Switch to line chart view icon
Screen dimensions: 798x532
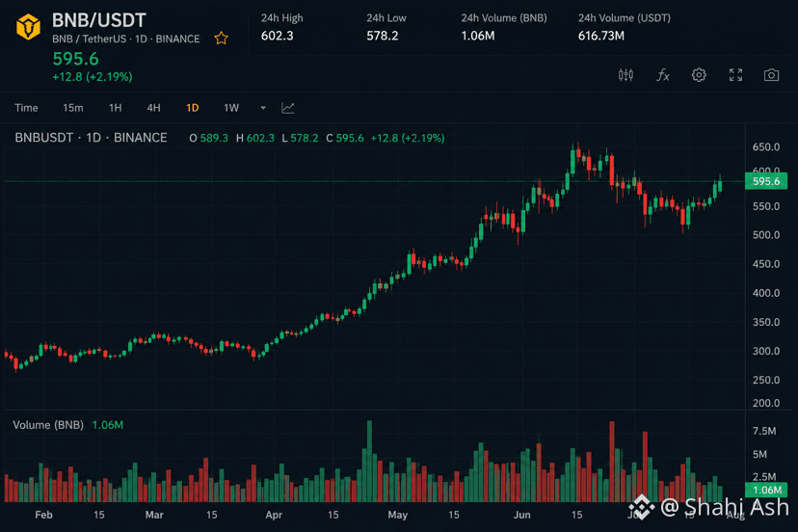(x=288, y=108)
